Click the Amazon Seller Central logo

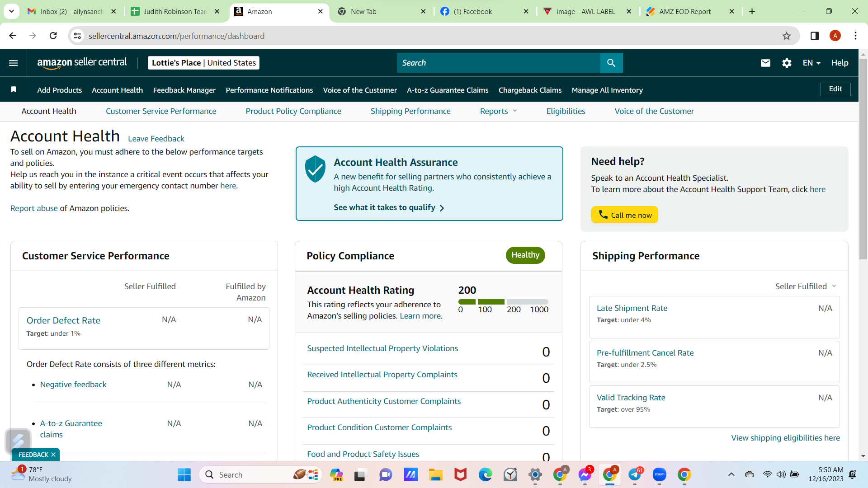click(82, 63)
